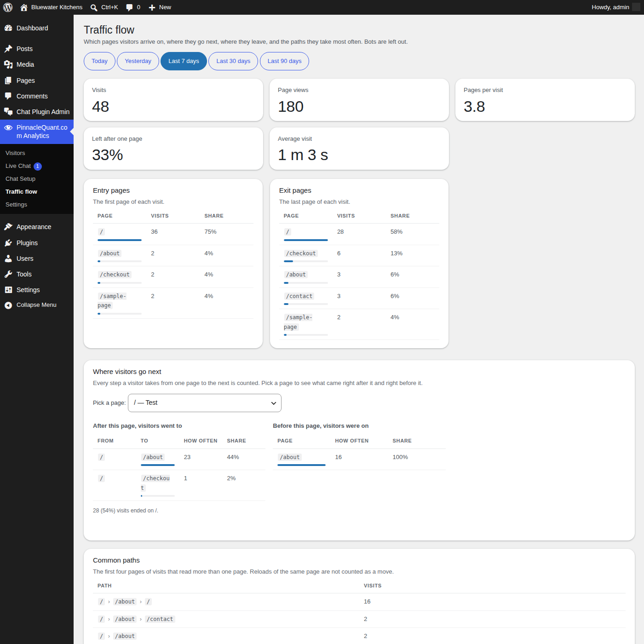Click the Appearance paintbrush icon
Image resolution: width=644 pixels, height=644 pixels.
[x=8, y=227]
